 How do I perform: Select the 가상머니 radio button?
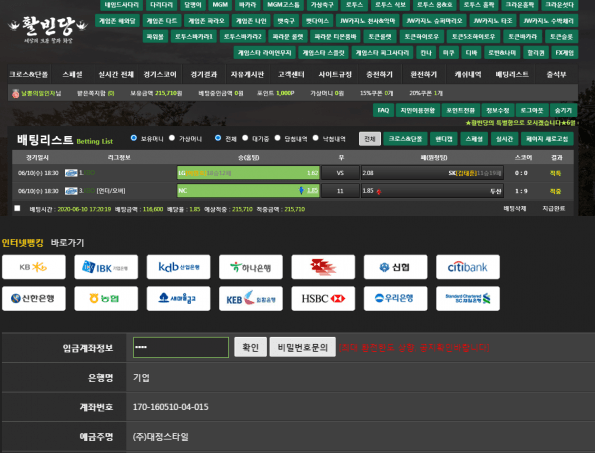[172, 138]
